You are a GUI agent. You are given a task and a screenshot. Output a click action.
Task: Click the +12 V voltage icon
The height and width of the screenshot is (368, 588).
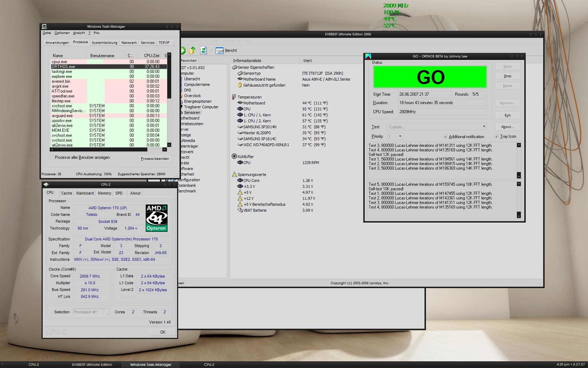[240, 198]
